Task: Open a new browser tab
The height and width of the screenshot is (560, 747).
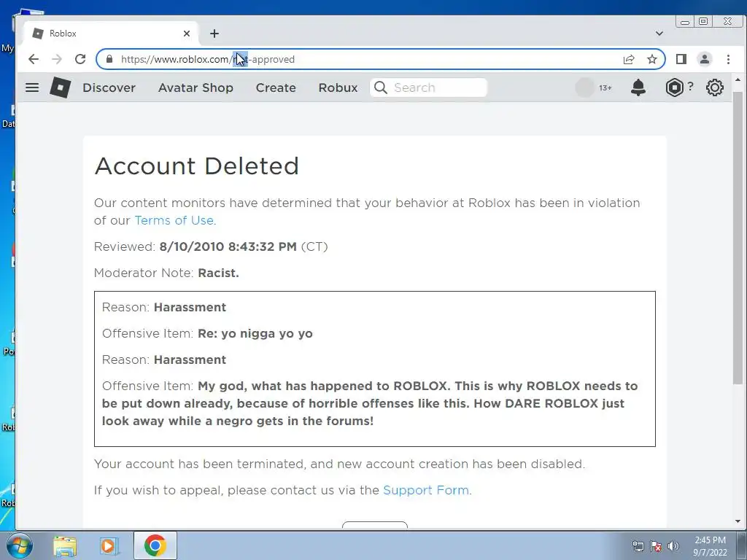Action: click(214, 34)
